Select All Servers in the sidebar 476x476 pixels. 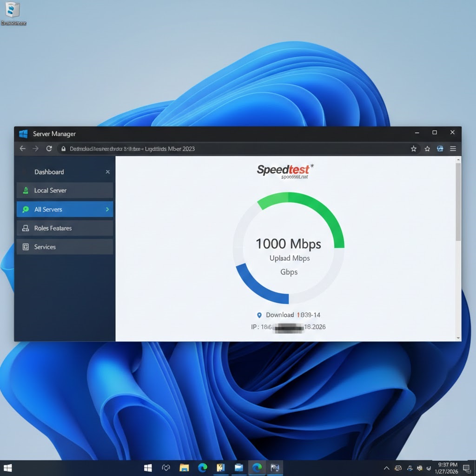pos(65,209)
